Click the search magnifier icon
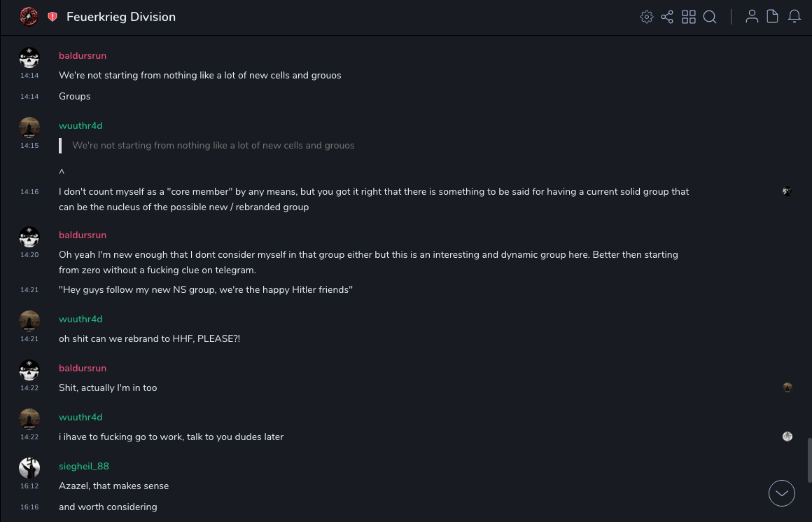This screenshot has height=522, width=812. point(710,17)
